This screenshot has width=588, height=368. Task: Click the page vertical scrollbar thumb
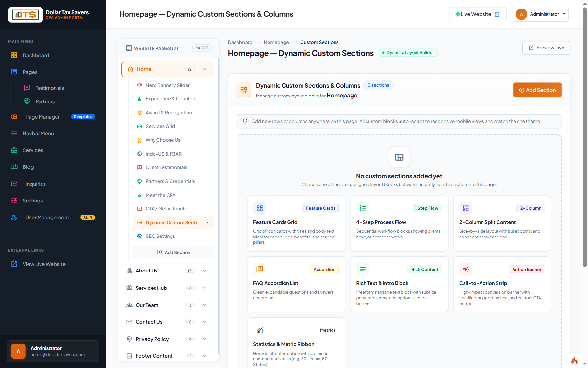click(x=585, y=137)
